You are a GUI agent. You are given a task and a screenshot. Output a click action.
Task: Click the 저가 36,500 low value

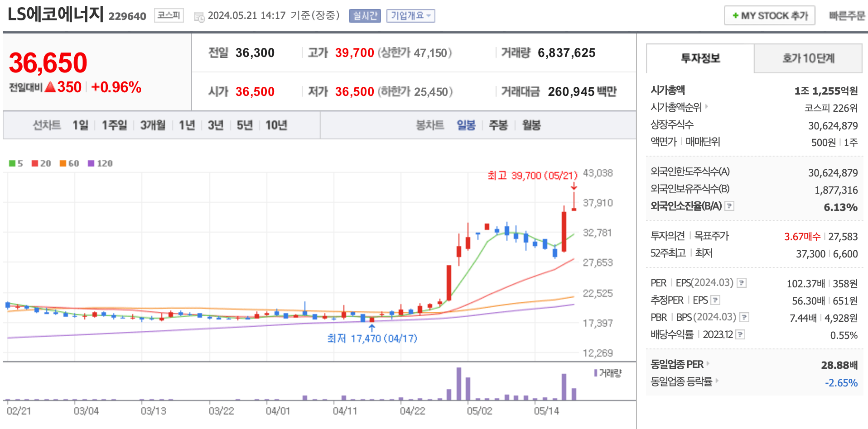[354, 92]
